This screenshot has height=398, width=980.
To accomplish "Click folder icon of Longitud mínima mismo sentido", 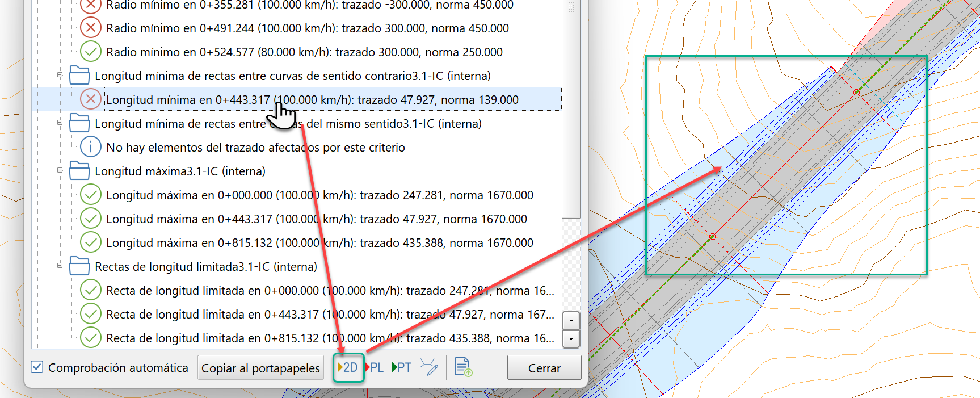I will click(x=79, y=123).
